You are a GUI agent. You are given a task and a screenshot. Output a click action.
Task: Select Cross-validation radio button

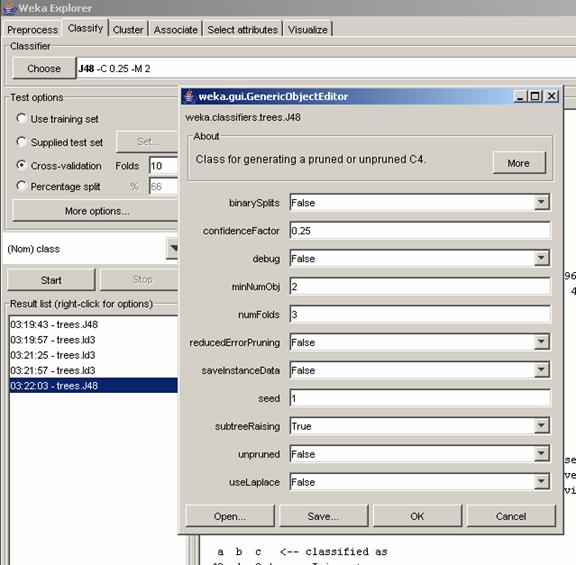tap(21, 165)
